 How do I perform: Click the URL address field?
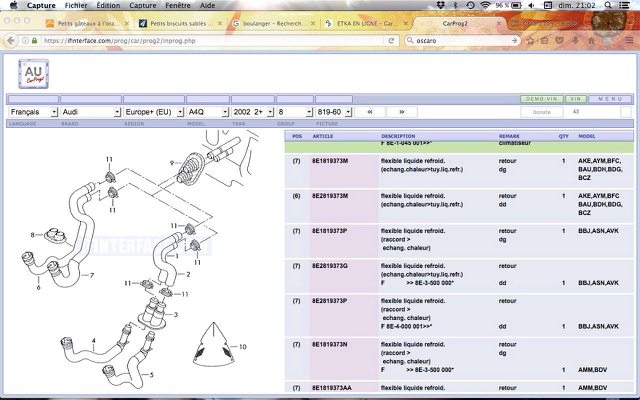pos(212,40)
